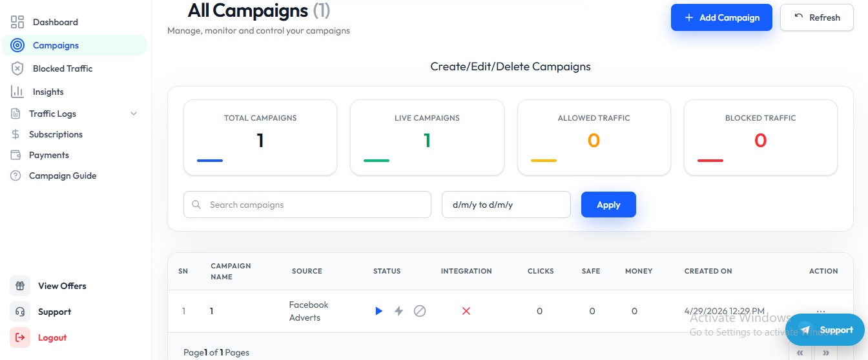The image size is (868, 360).
Task: Click the Money column header
Action: pyautogui.click(x=639, y=271)
